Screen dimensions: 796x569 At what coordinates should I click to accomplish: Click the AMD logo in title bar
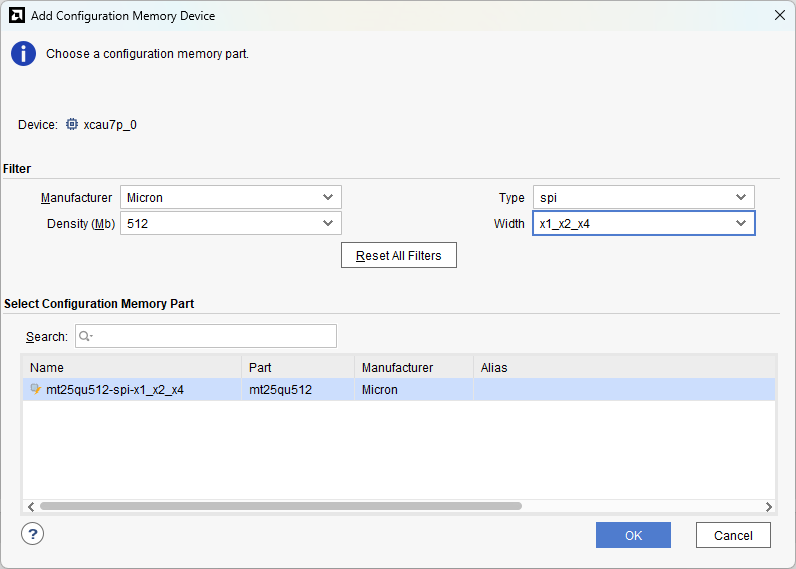pyautogui.click(x=16, y=15)
